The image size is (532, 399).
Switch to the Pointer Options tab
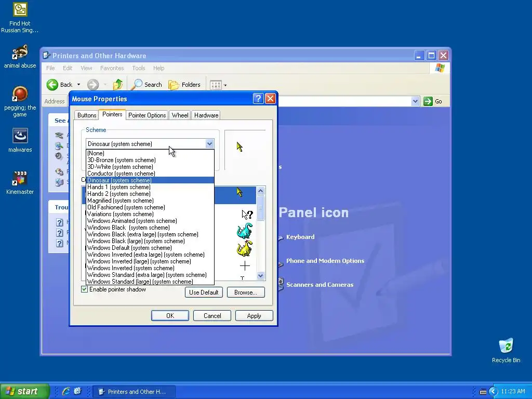(147, 115)
